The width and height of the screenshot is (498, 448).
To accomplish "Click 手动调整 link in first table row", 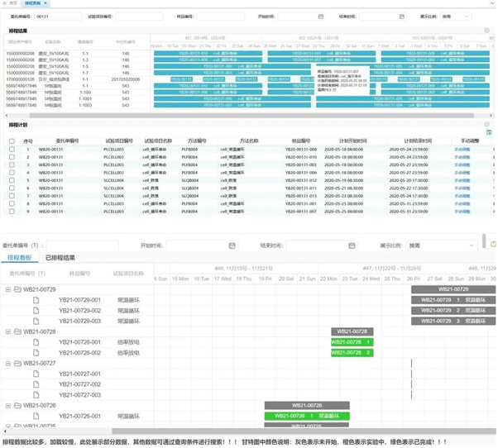I will (462, 150).
